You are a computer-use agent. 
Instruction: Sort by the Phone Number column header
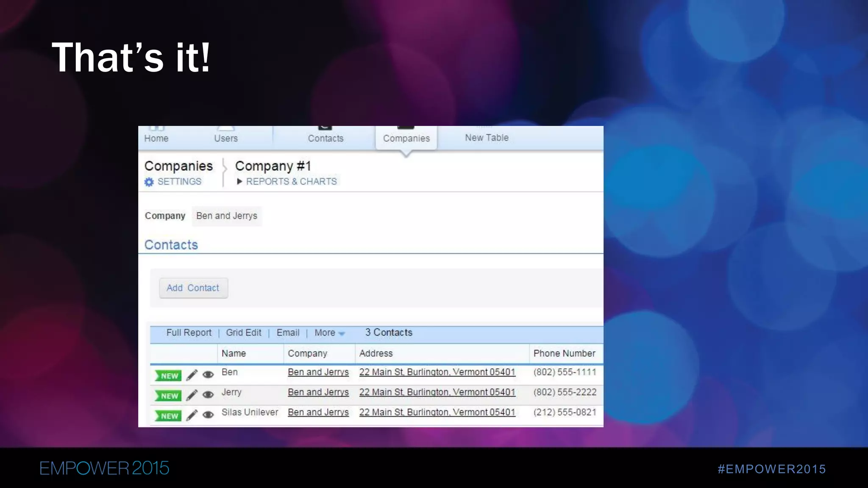point(564,353)
